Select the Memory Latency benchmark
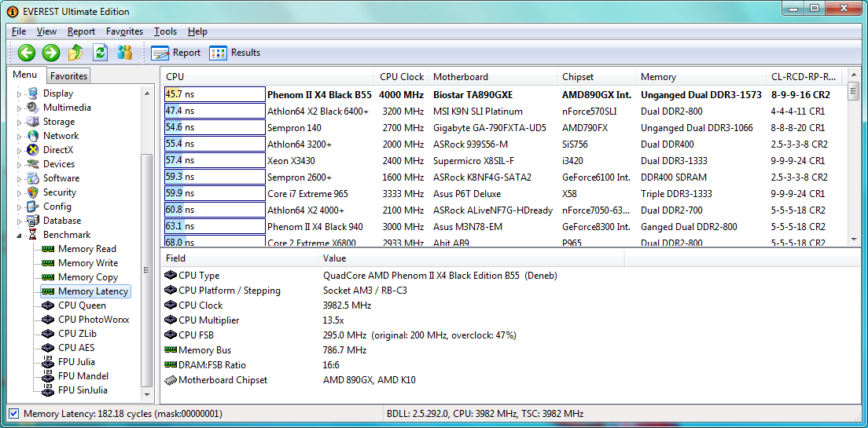 (x=93, y=291)
